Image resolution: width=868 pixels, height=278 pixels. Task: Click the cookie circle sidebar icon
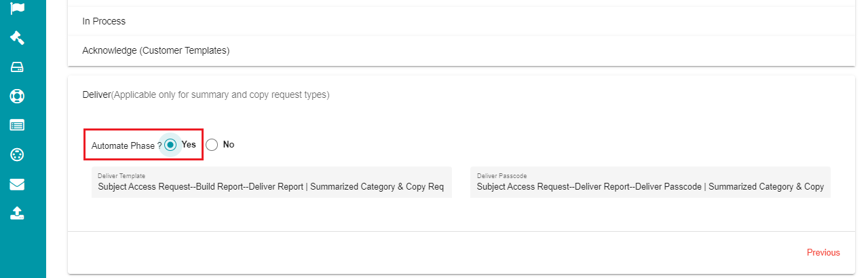[x=18, y=154]
